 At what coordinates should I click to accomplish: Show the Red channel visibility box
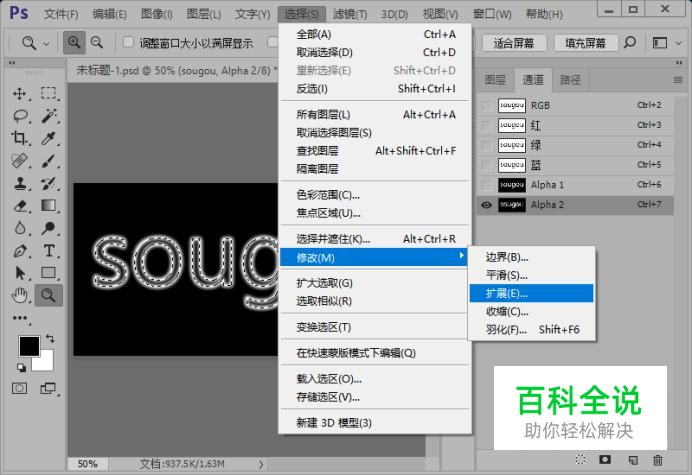(x=486, y=125)
